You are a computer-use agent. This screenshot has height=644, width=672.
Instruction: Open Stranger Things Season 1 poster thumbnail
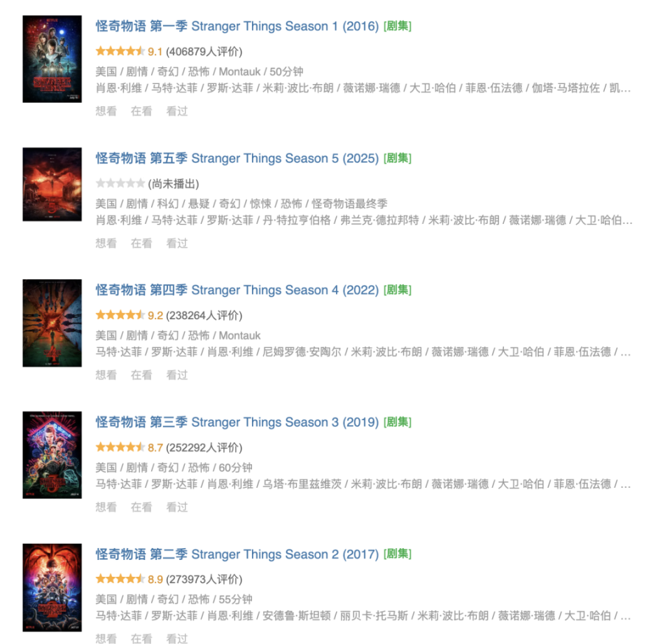[x=52, y=59]
